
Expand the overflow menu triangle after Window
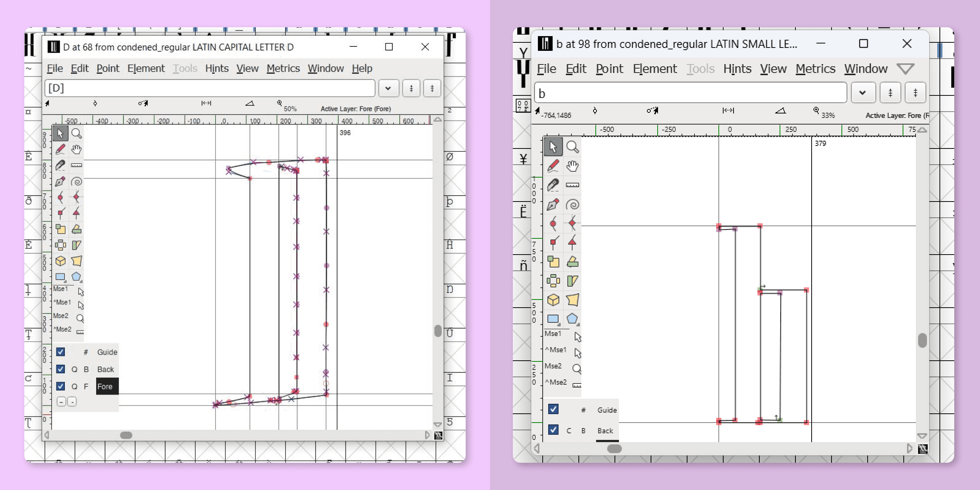tap(905, 69)
